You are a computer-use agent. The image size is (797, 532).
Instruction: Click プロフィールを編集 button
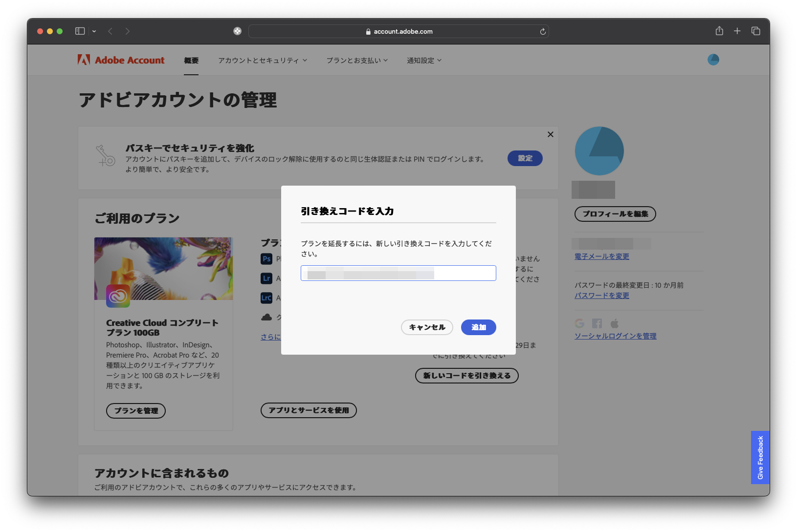pos(615,214)
